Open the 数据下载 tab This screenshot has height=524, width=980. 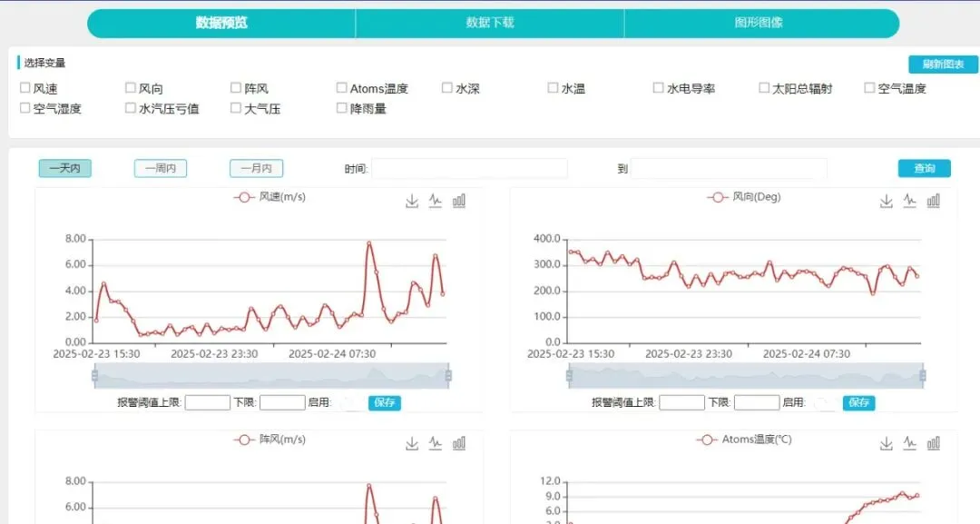(489, 23)
